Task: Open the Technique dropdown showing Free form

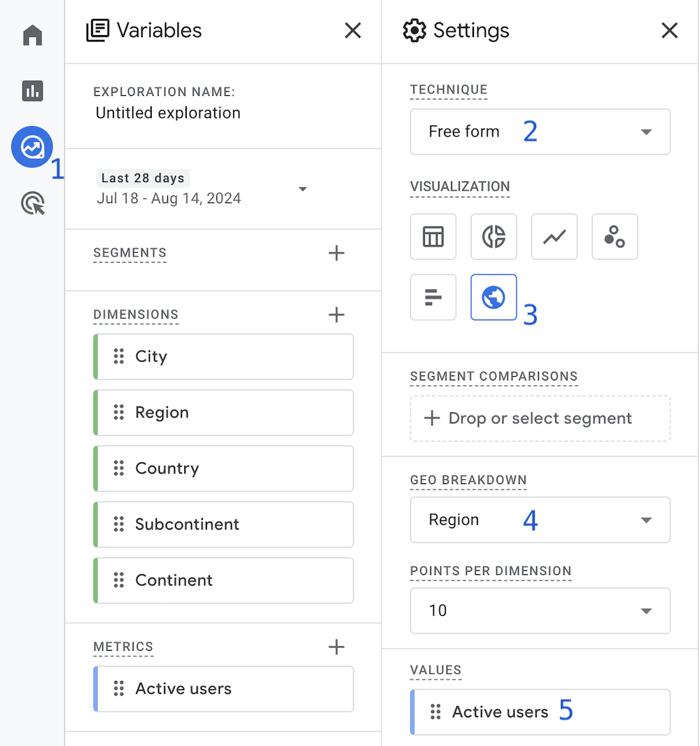Action: pyautogui.click(x=540, y=132)
